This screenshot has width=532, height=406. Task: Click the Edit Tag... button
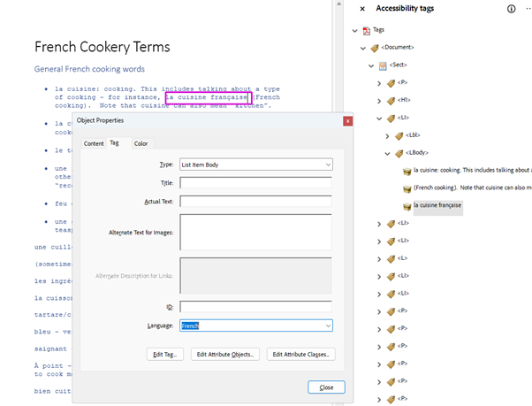pos(165,355)
